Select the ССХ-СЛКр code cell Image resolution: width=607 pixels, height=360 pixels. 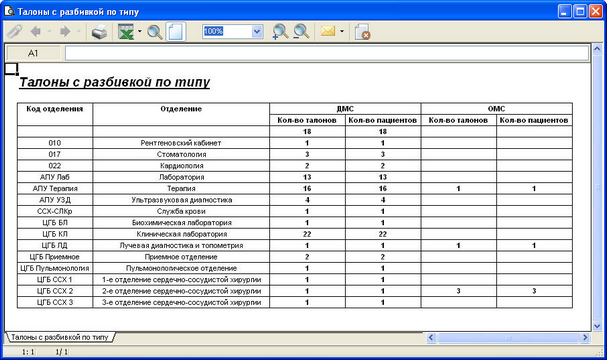point(55,211)
